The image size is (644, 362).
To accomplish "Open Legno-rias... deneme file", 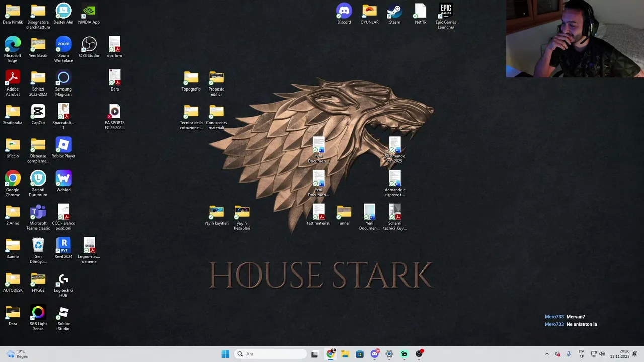I will point(89,251).
